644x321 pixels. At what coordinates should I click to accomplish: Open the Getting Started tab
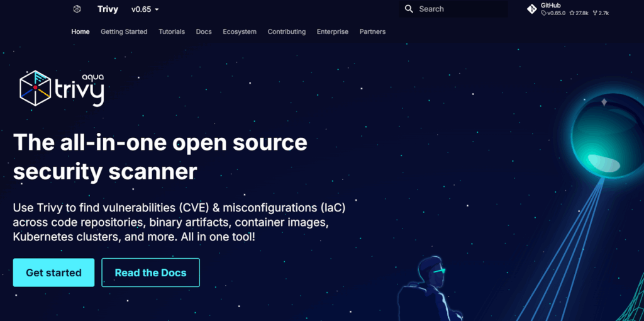tap(124, 31)
